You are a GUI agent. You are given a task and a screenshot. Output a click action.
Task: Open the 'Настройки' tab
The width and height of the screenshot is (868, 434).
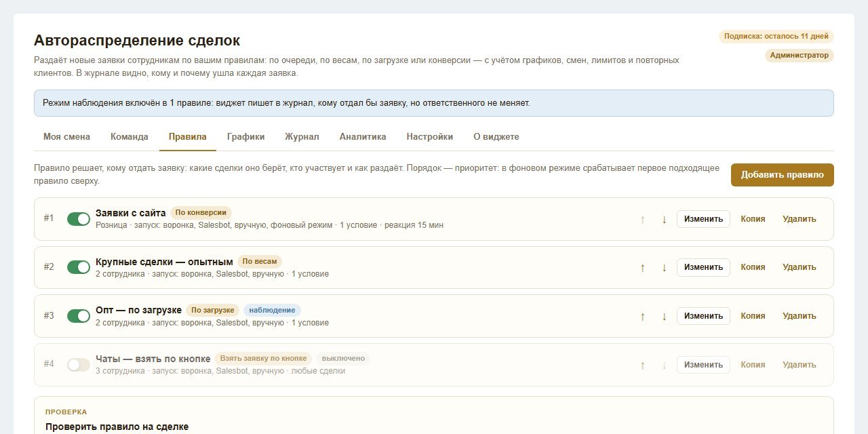point(430,136)
